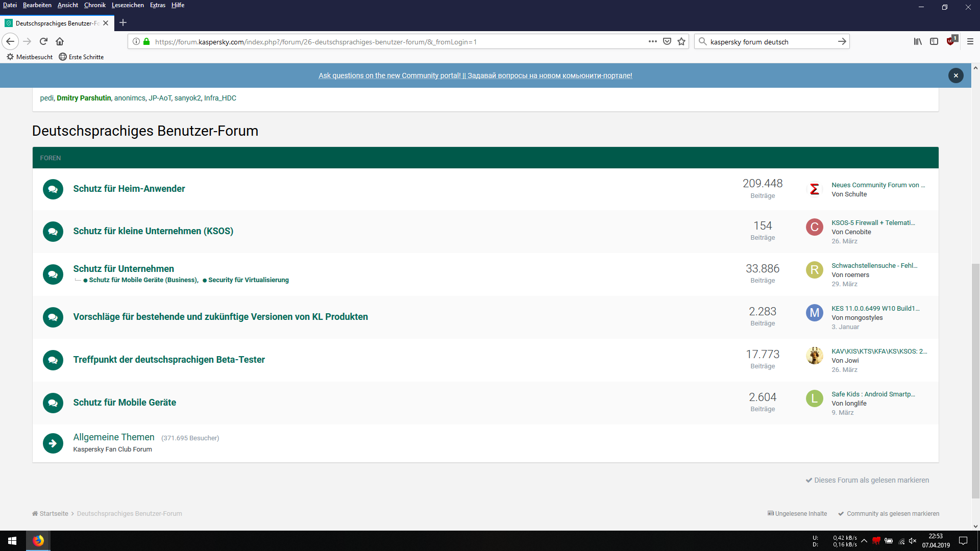Click chat icon for Schutz für Heim-Anwender
Image resolution: width=980 pixels, height=551 pixels.
pos(53,189)
